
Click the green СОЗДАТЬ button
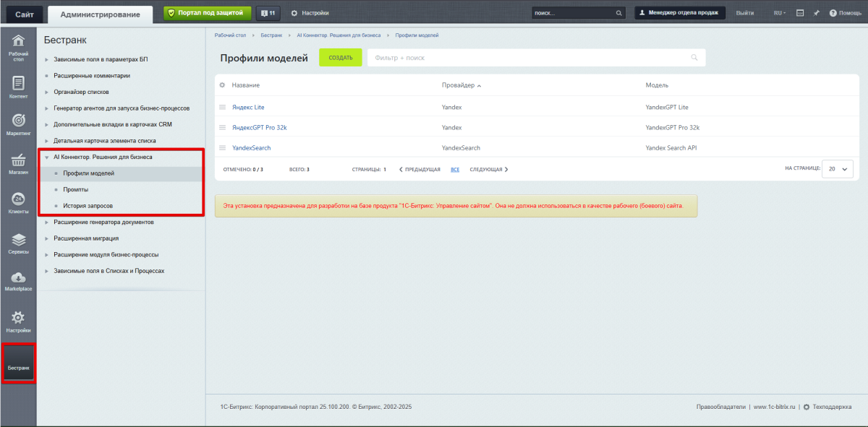340,58
